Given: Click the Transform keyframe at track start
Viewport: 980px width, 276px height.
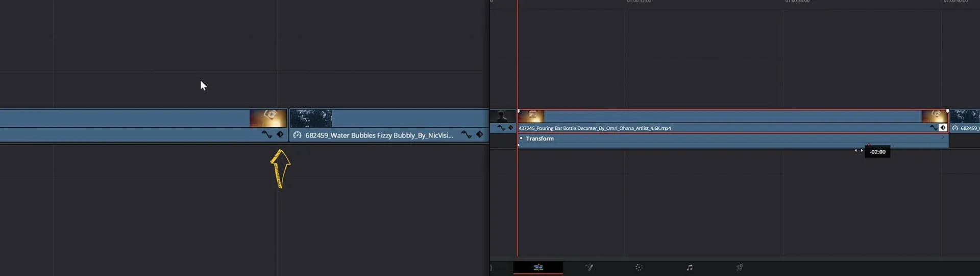Looking at the screenshot, I should (519, 145).
